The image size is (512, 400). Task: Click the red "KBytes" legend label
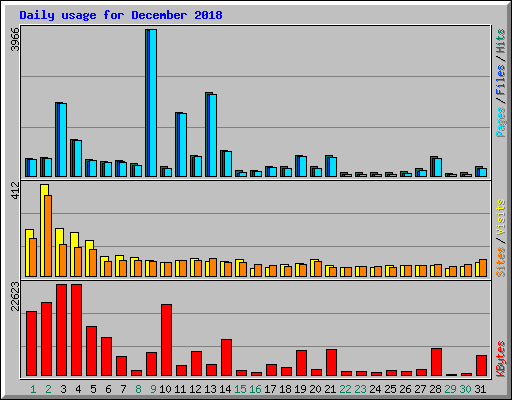(501, 359)
